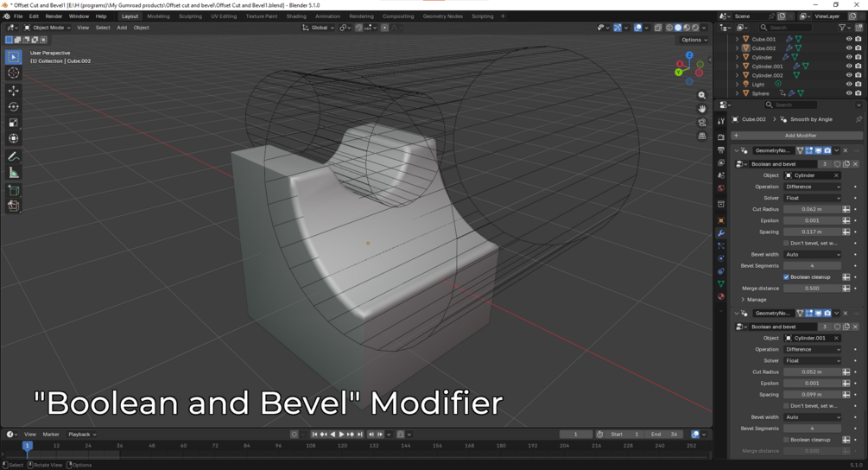
Task: Switch to the Modeling workspace tab
Action: tap(158, 16)
